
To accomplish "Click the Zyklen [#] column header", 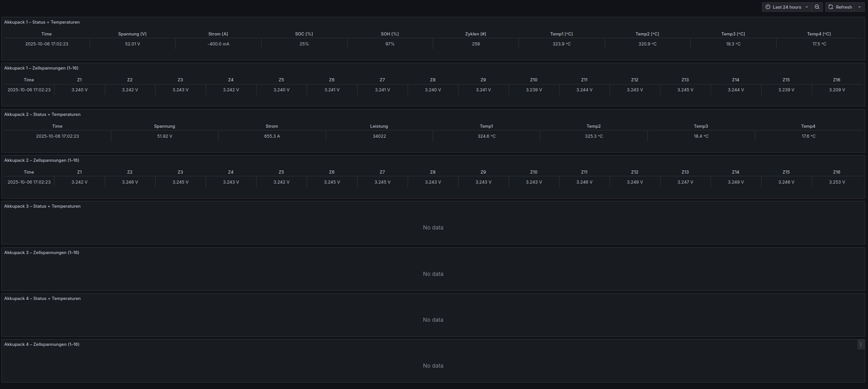I will coord(475,34).
